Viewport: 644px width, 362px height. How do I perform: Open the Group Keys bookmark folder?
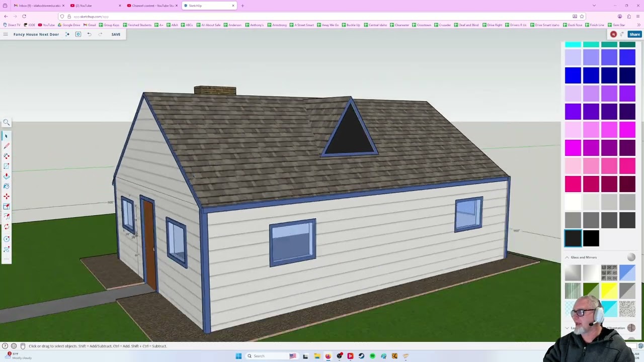110,25
